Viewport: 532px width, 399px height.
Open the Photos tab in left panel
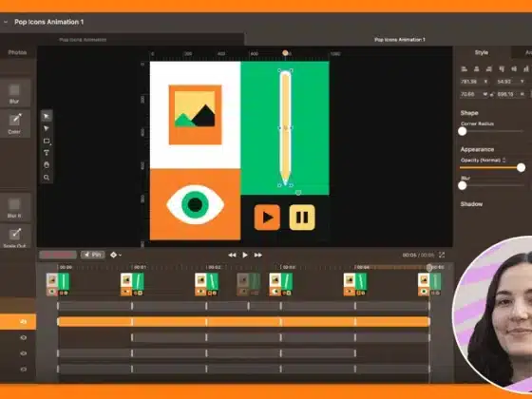click(17, 52)
